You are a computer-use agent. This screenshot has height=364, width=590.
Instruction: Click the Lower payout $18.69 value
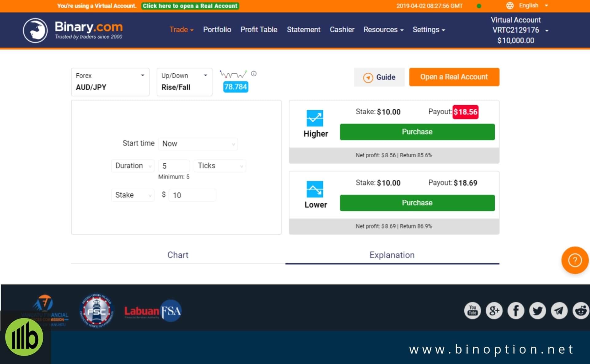click(465, 183)
